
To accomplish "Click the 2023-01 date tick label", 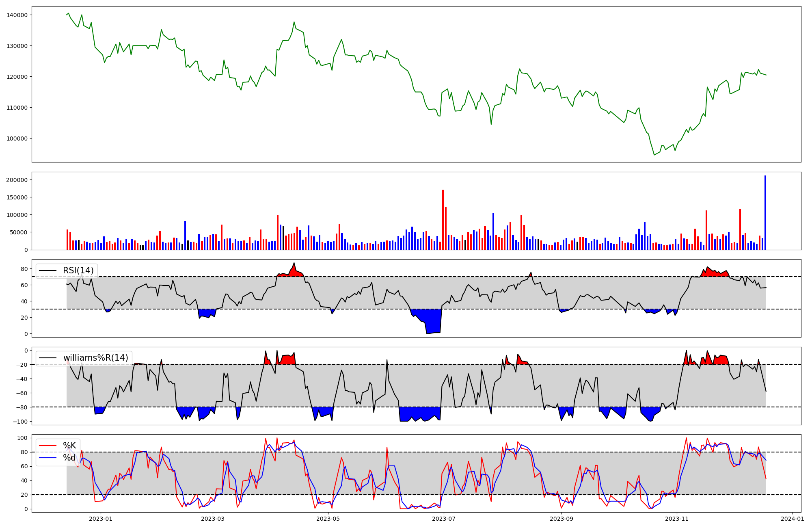I will (100, 519).
